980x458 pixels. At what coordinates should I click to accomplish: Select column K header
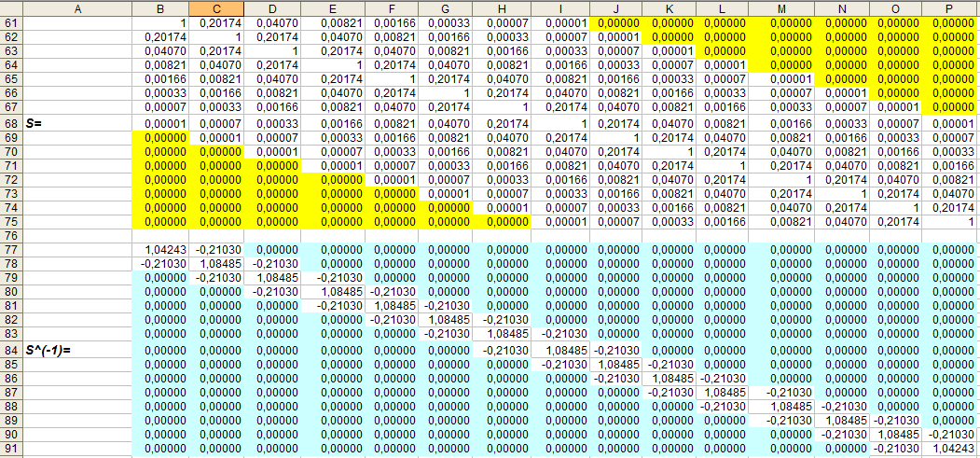pos(669,8)
